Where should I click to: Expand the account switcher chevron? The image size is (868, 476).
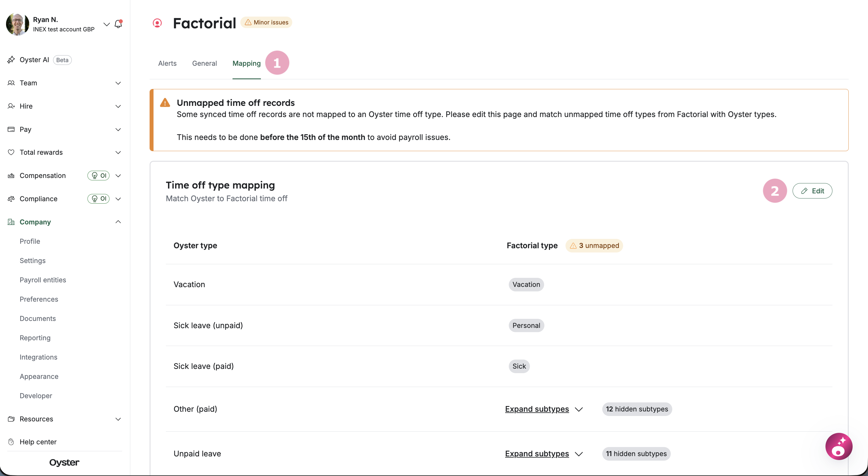(106, 24)
